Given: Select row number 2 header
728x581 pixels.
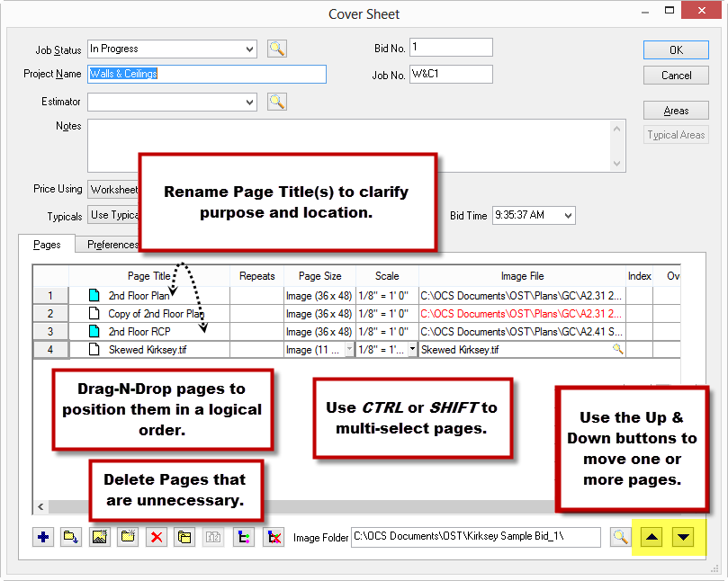Looking at the screenshot, I should pos(50,314).
